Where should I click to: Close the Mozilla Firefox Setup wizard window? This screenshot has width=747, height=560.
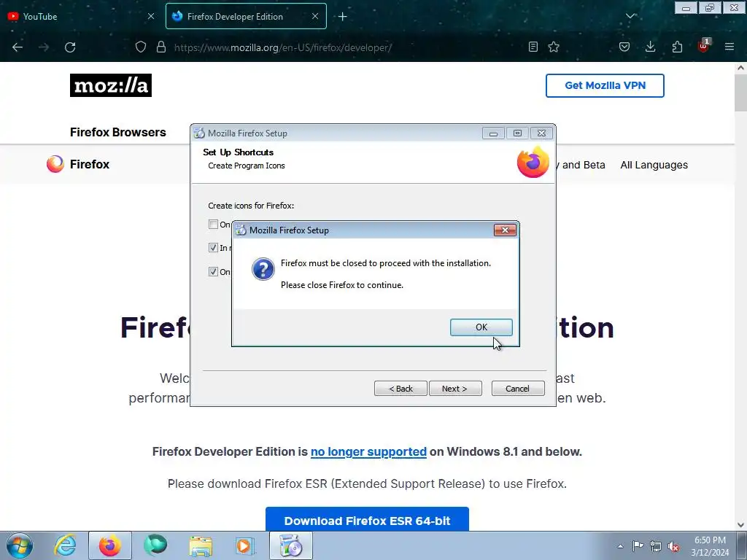pyautogui.click(x=542, y=133)
